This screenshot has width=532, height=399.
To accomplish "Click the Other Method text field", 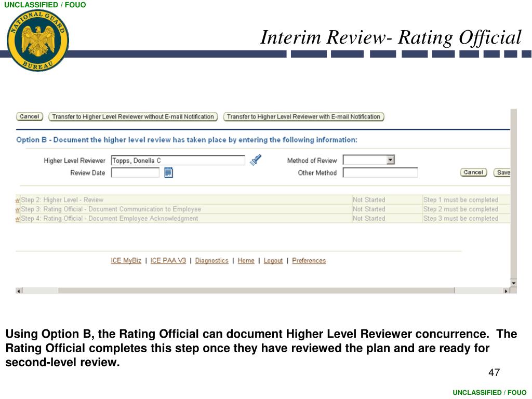I will [380, 172].
